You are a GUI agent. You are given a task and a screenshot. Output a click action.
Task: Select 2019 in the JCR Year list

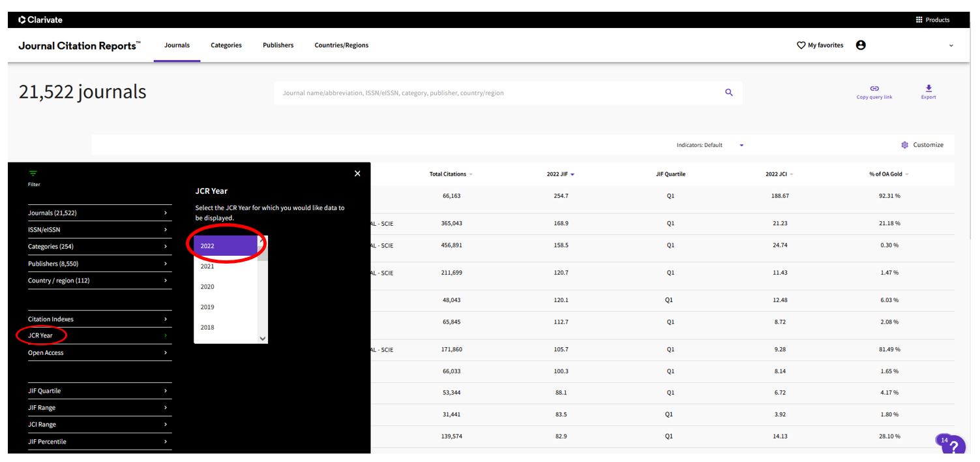pos(226,307)
